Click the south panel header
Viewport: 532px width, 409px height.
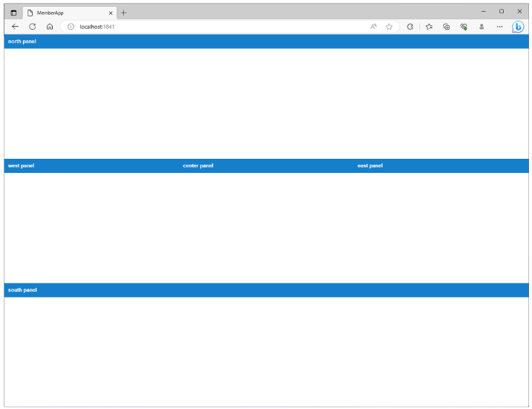click(x=266, y=290)
